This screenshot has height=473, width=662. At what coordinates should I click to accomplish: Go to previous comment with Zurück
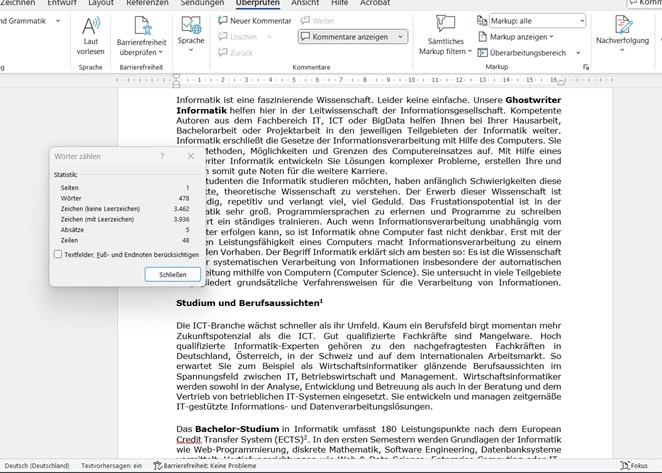pyautogui.click(x=235, y=52)
